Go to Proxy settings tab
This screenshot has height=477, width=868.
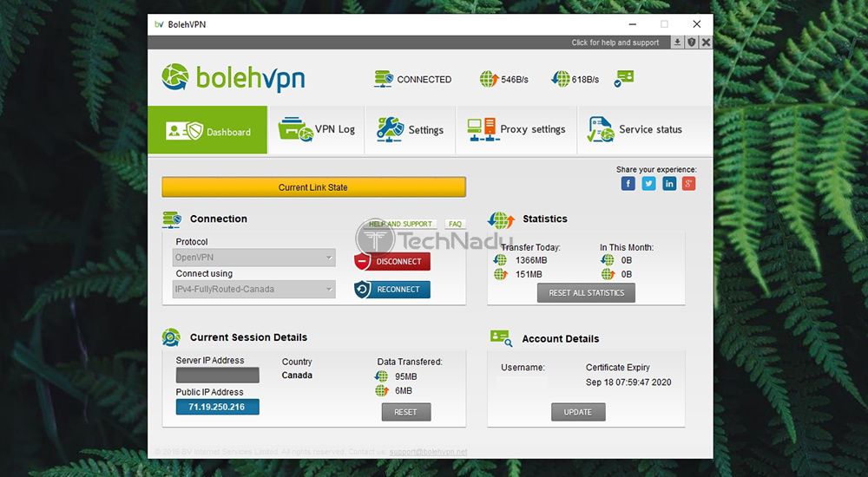tap(516, 130)
